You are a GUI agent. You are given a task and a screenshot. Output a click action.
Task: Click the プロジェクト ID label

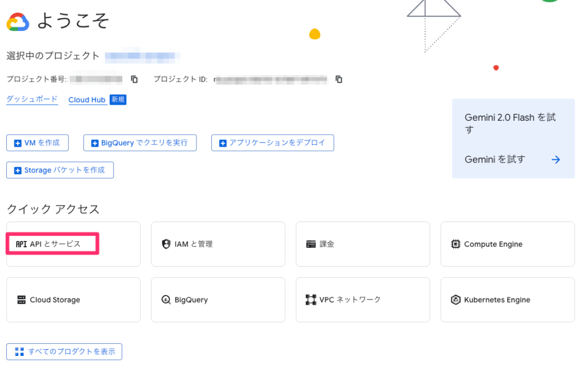[x=180, y=79]
